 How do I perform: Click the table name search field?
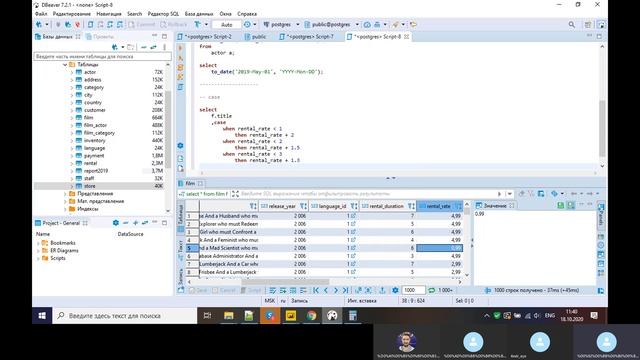(x=102, y=56)
